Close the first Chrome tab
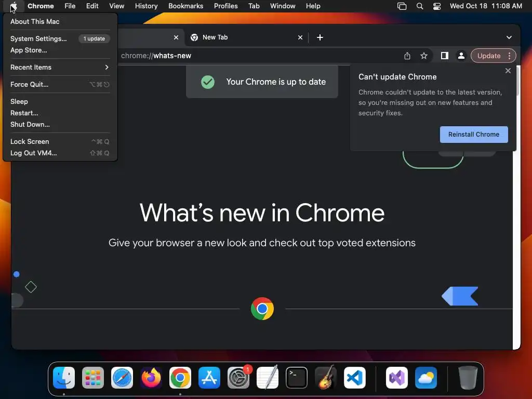This screenshot has width=532, height=399. coord(176,37)
